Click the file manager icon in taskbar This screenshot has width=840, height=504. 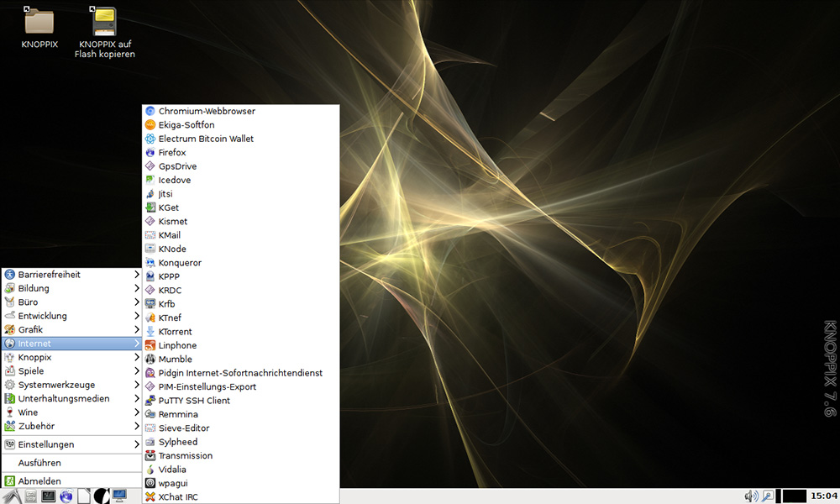[31, 496]
